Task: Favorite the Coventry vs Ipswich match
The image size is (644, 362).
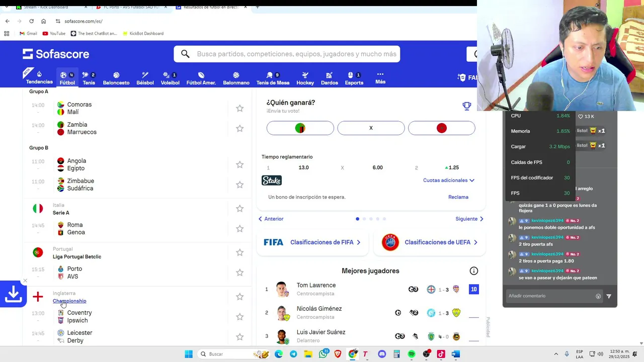Action: (240, 317)
